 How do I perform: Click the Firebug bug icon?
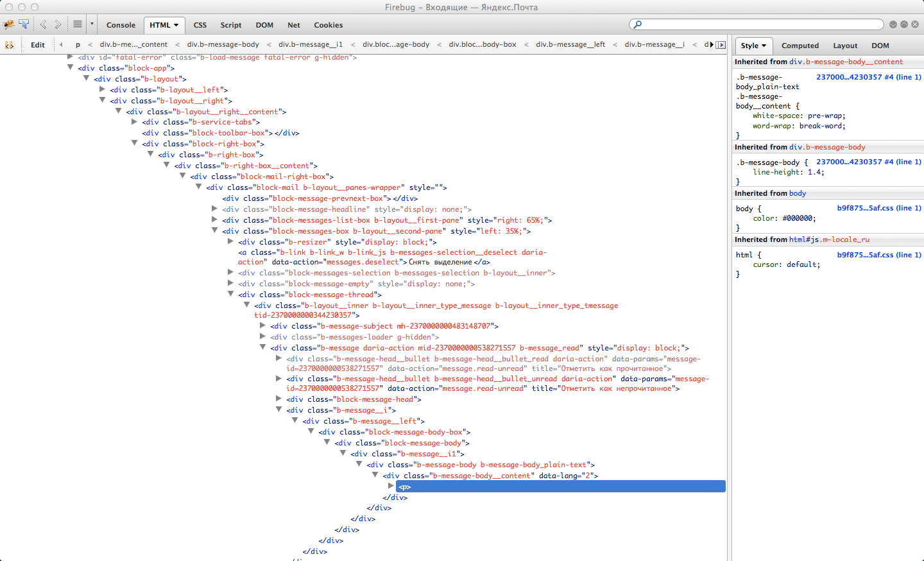(x=8, y=24)
